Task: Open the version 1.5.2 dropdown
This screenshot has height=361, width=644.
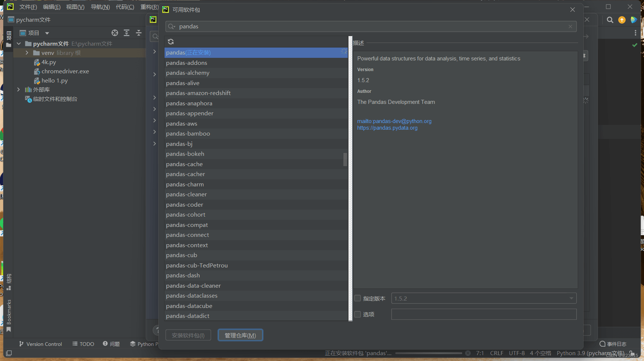Action: pyautogui.click(x=571, y=298)
